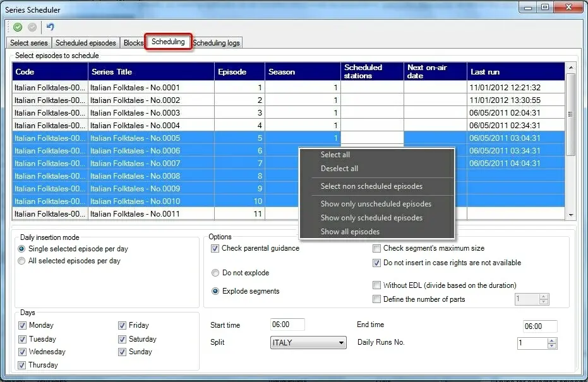The width and height of the screenshot is (588, 382).
Task: Decrease Daily Runs No. with down arrow
Action: pyautogui.click(x=552, y=347)
